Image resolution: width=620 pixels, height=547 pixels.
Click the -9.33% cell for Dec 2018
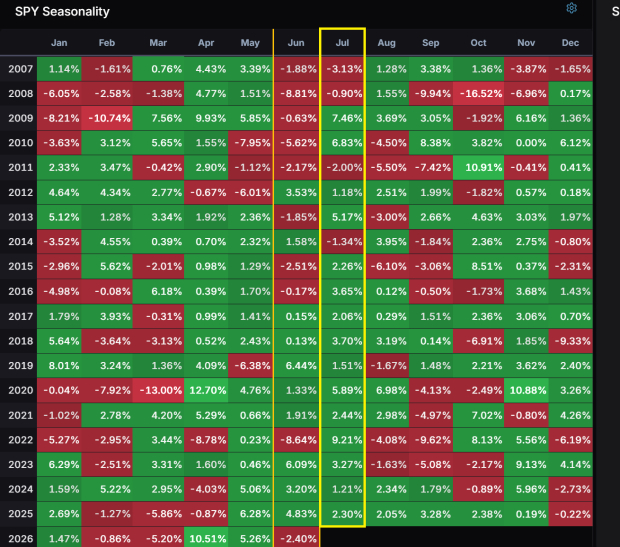[571, 341]
